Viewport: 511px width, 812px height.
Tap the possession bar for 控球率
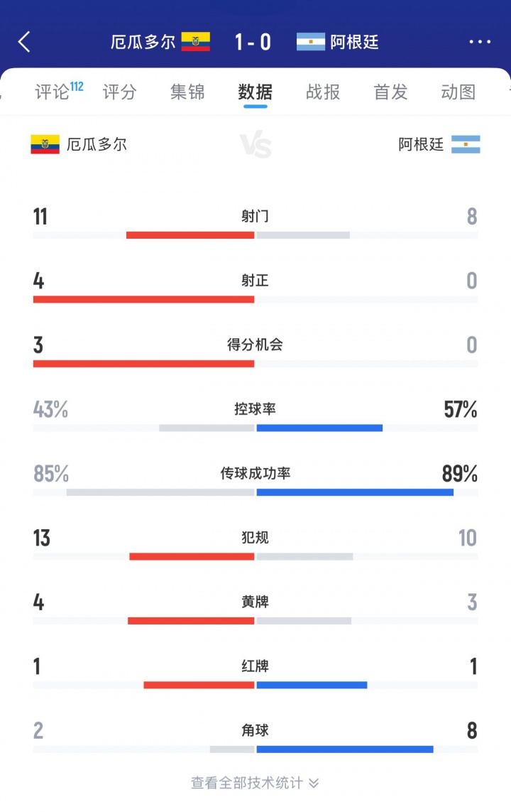[x=255, y=428]
